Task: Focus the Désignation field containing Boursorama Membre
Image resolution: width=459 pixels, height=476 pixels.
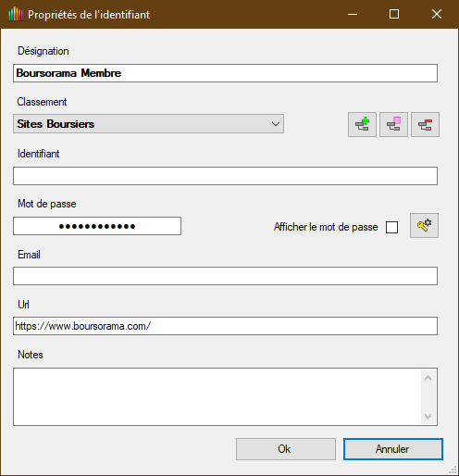Action: [225, 73]
